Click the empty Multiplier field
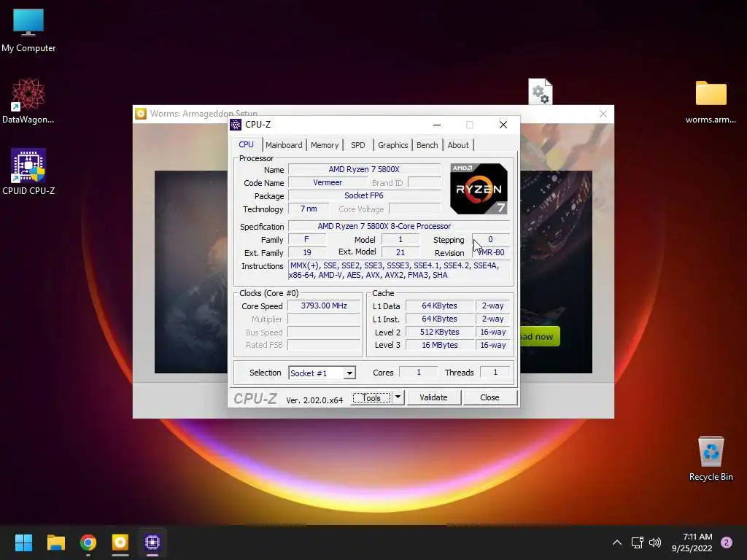 pyautogui.click(x=324, y=319)
